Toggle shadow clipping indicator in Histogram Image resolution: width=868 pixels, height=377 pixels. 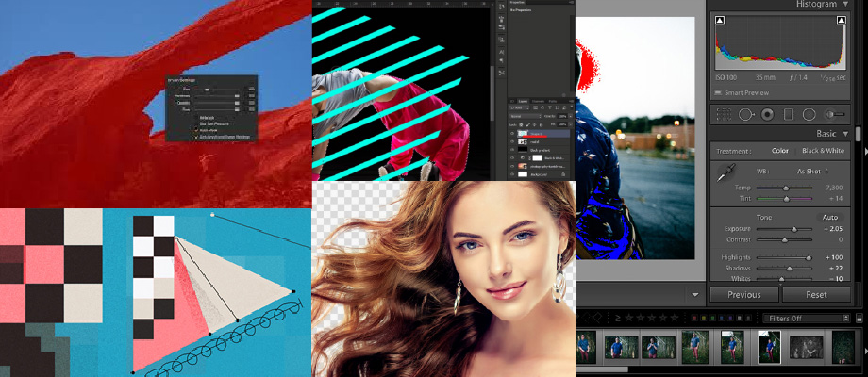[721, 20]
